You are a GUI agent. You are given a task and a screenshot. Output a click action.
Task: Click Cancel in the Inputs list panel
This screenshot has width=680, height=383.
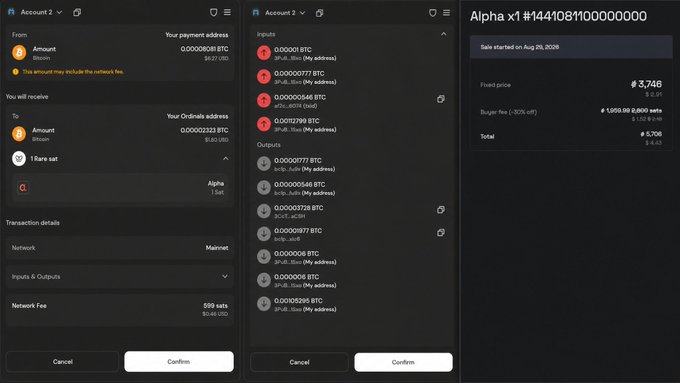[x=299, y=362]
